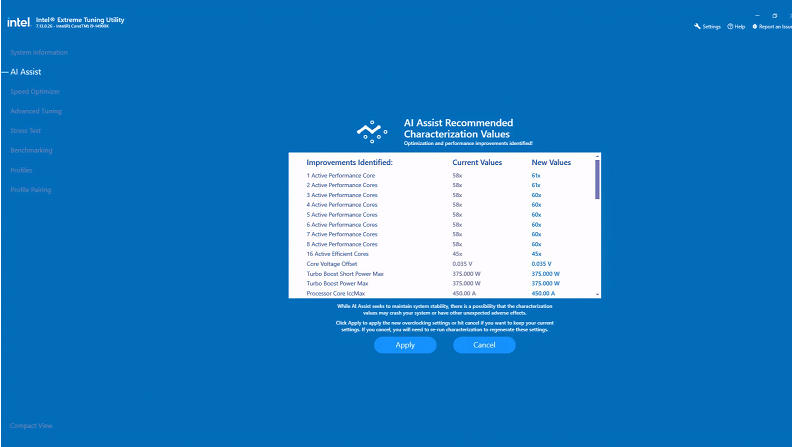Click the 'AI Assist Recommended Characterization Values' title

(458, 128)
